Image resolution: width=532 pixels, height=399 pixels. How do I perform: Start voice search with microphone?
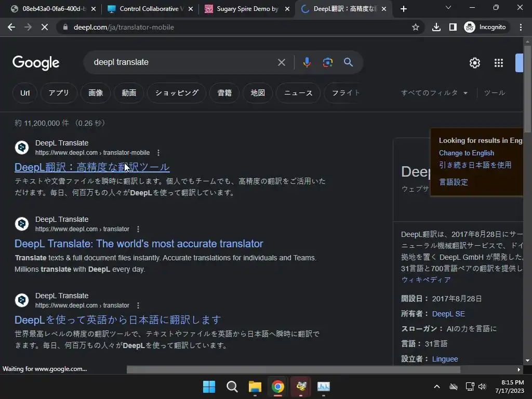point(307,62)
